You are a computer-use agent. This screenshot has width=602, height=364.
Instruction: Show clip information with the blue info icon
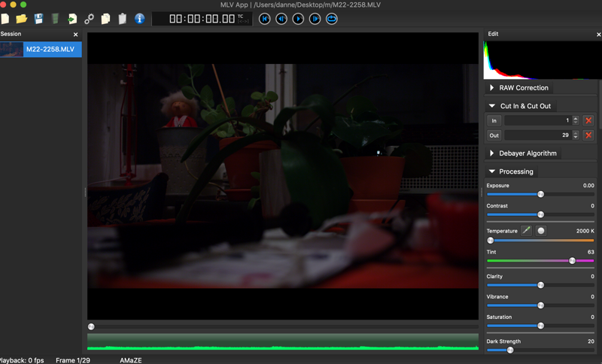(x=140, y=19)
